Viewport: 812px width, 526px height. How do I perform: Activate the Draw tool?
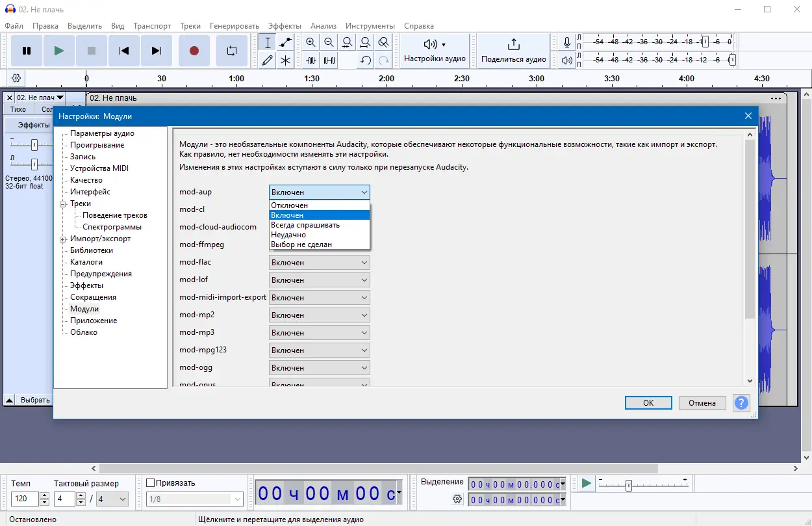(267, 60)
